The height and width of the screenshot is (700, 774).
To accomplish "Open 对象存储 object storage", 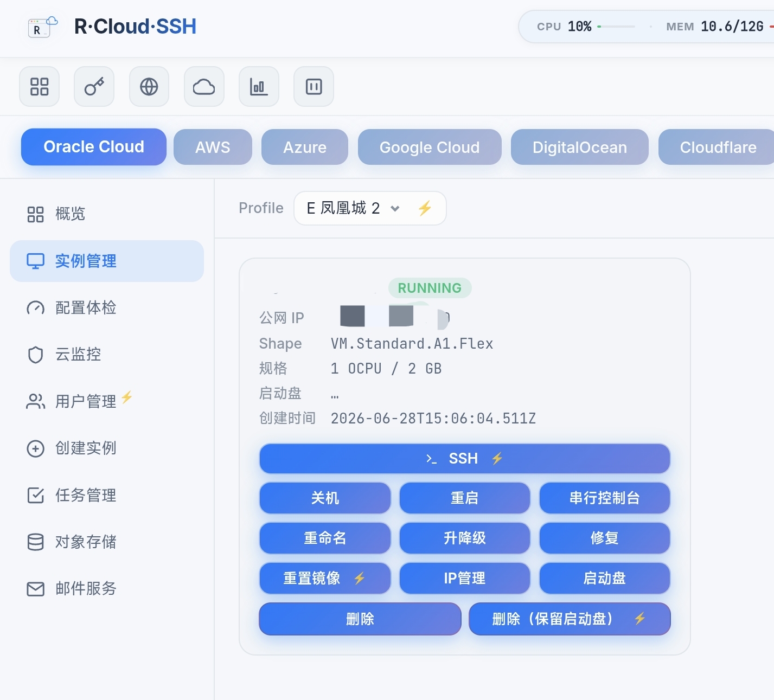I will [x=107, y=542].
